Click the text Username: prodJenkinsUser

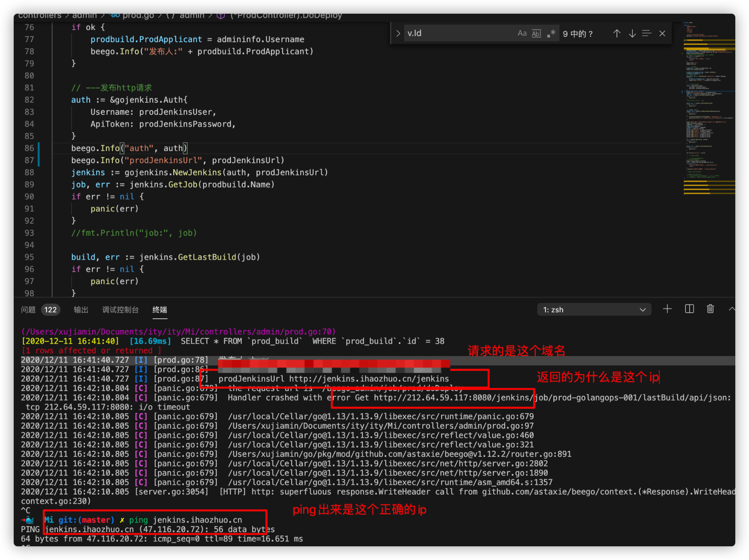(153, 112)
